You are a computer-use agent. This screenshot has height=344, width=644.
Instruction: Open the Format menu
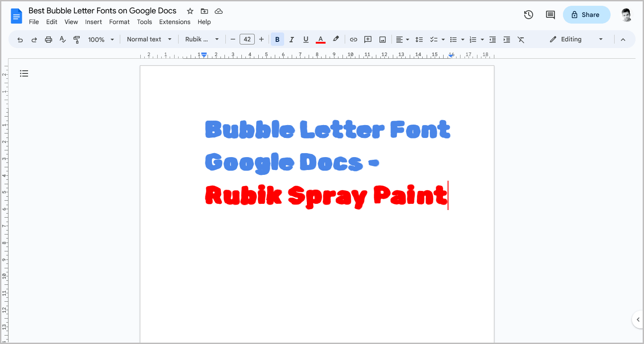click(x=119, y=22)
